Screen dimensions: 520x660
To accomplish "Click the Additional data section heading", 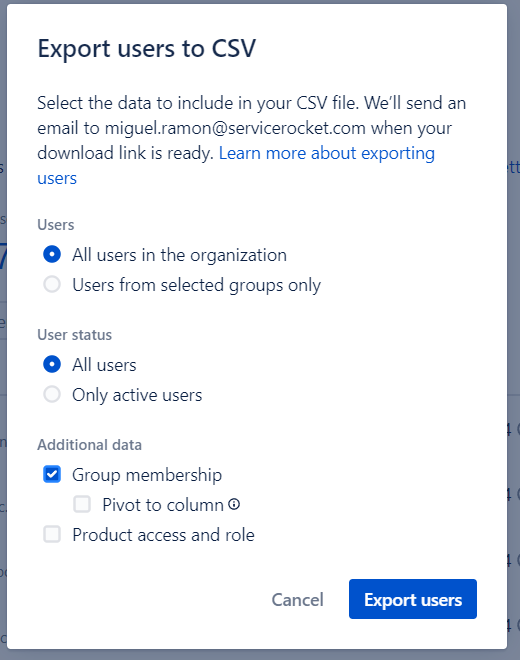I will (x=89, y=444).
